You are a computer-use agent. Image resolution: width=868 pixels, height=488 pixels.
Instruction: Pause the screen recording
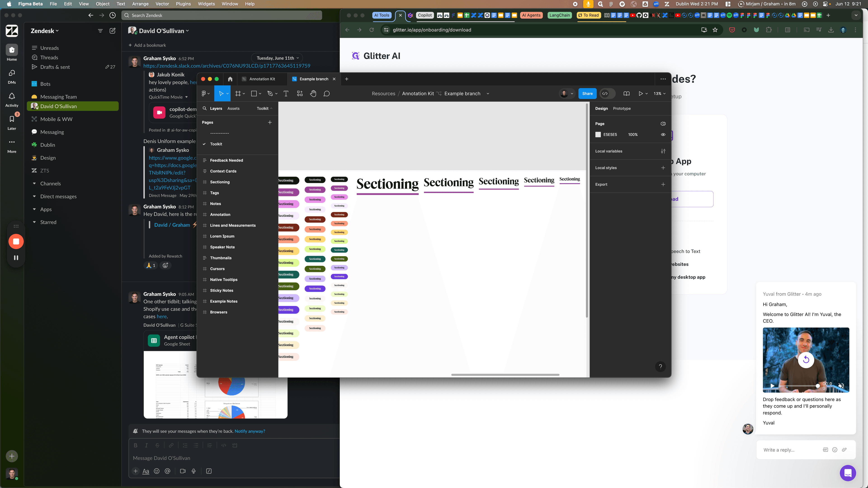[x=16, y=258]
